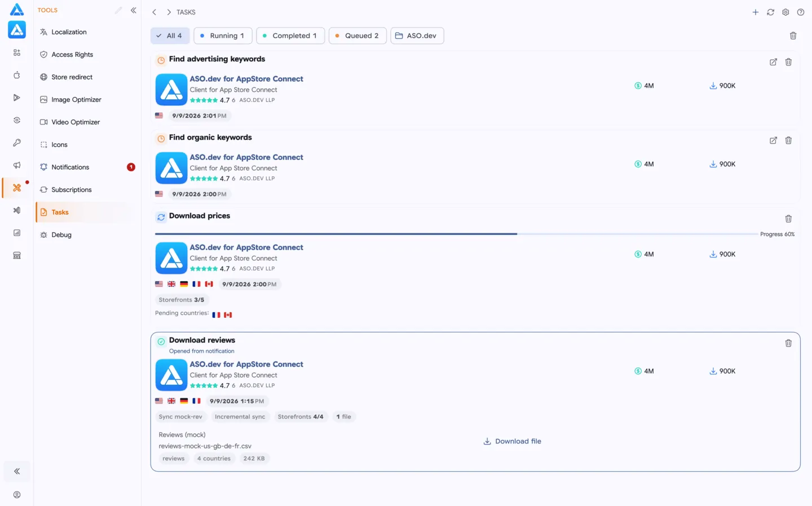Open app name link in Find organic keywords card
The width and height of the screenshot is (812, 506).
(246, 157)
